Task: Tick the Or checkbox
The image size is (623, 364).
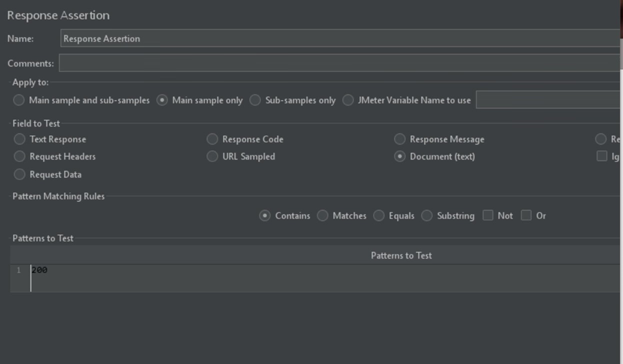Action: coord(526,215)
